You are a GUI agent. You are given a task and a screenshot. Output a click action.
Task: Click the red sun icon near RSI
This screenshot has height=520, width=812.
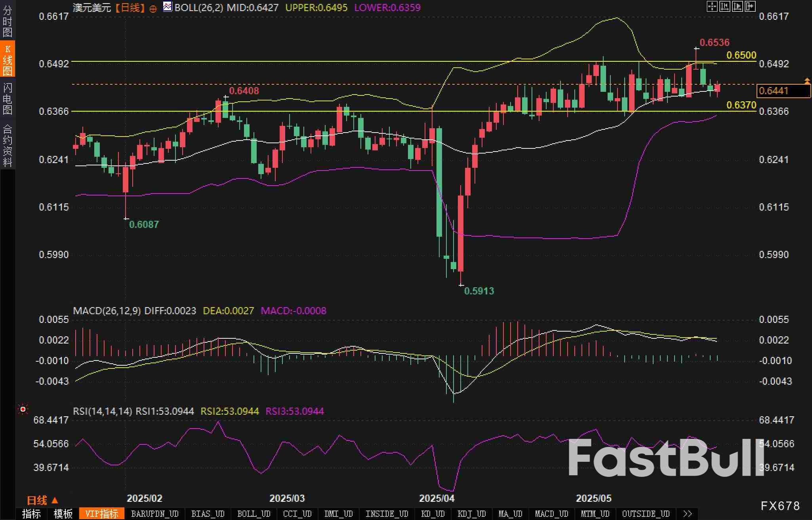click(23, 409)
